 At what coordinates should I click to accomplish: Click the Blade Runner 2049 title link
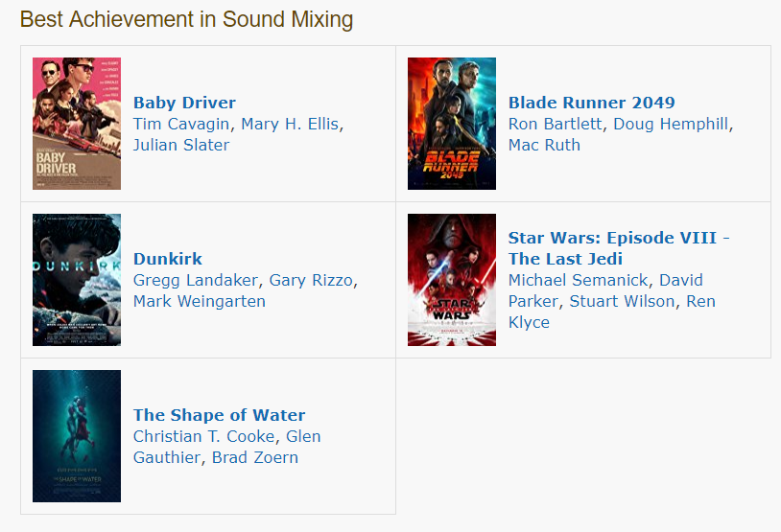click(x=591, y=103)
